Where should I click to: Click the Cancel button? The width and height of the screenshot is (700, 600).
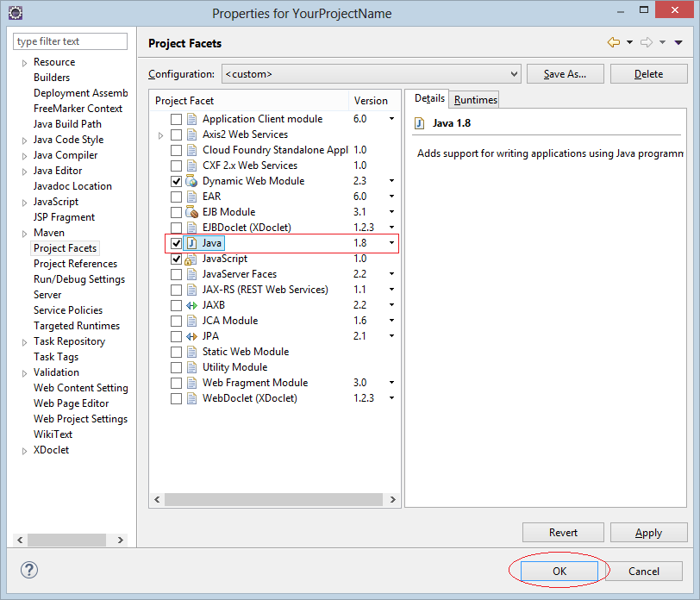tap(643, 571)
